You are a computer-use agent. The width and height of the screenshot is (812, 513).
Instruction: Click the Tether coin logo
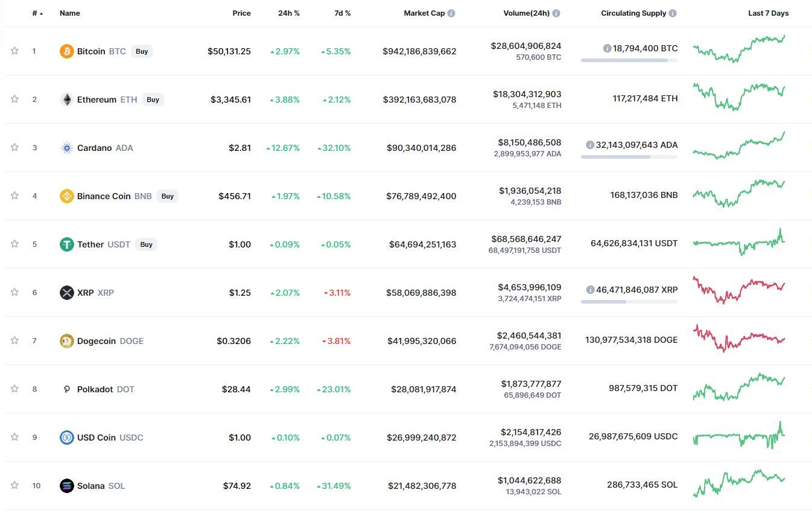(66, 244)
